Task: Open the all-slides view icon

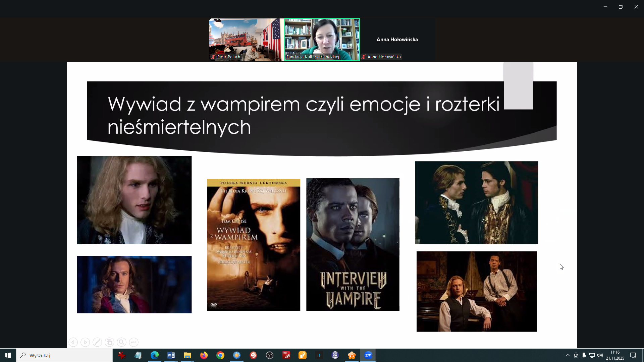Action: 109,342
